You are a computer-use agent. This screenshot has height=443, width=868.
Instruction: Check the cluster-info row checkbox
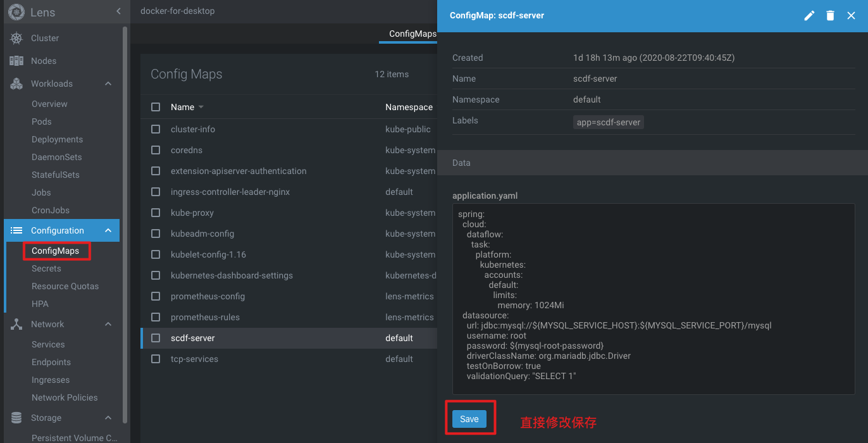click(156, 129)
